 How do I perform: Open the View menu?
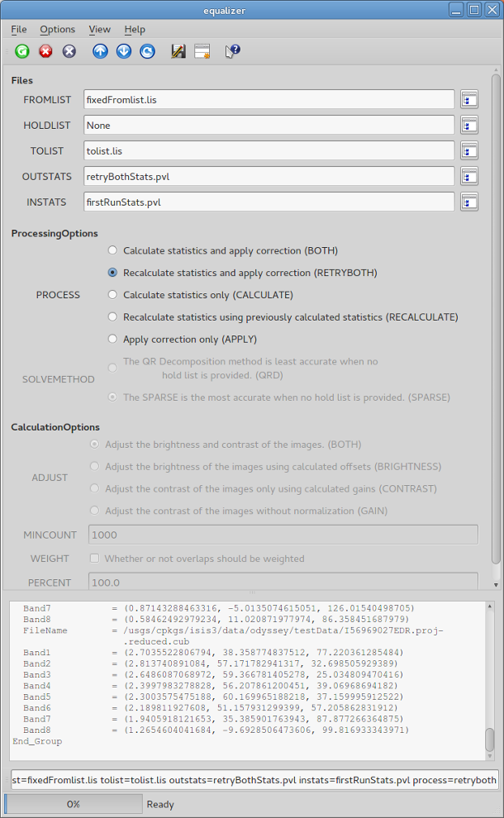pos(99,29)
